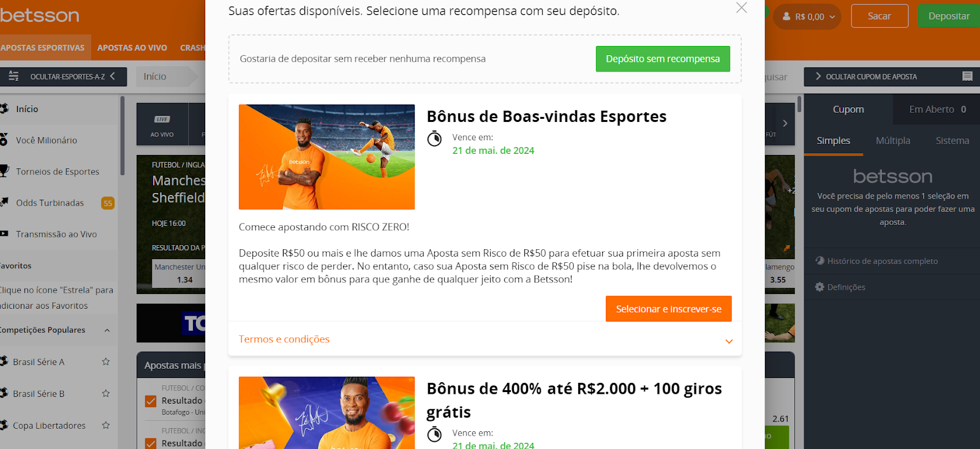The width and height of the screenshot is (980, 449).
Task: Click Depósito sem recompensa button
Action: (663, 59)
